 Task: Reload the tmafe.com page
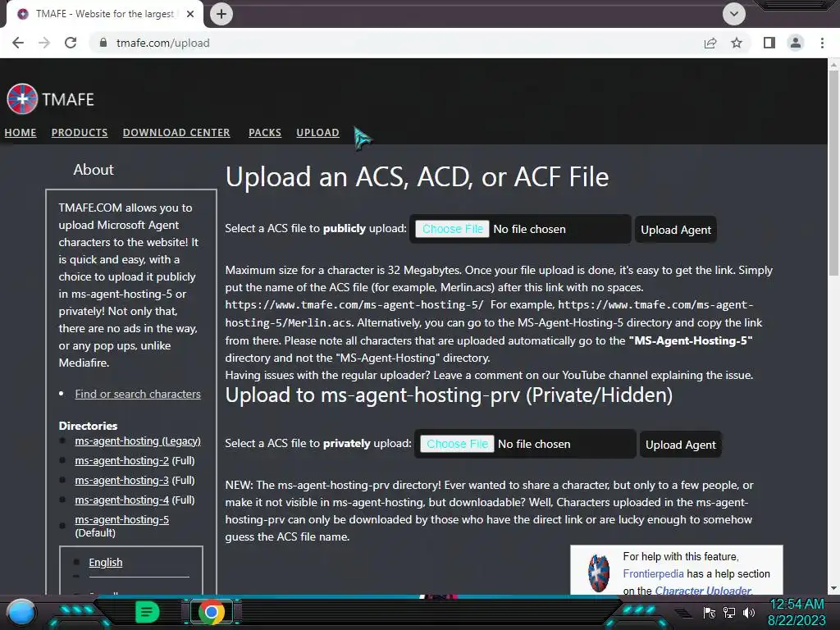tap(71, 43)
